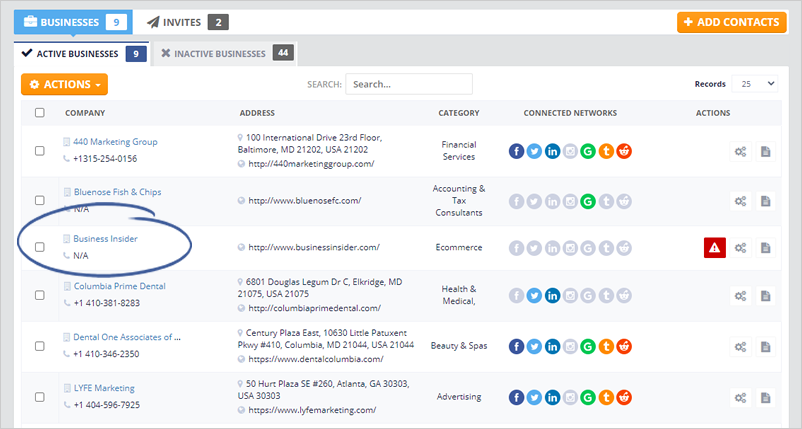Tick the select-all checkbox in header
802x429 pixels.
point(40,113)
